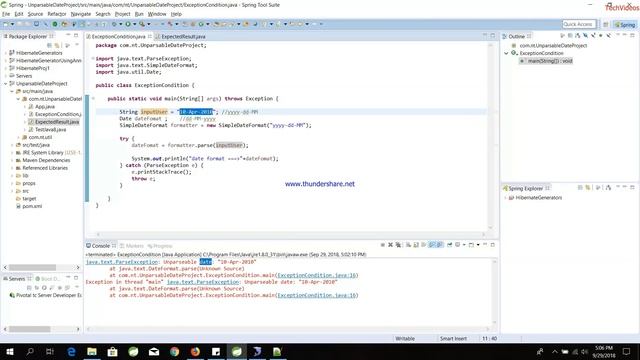
Task: Click the Debug bug icon in the toolbar
Action: pyautogui.click(x=113, y=24)
